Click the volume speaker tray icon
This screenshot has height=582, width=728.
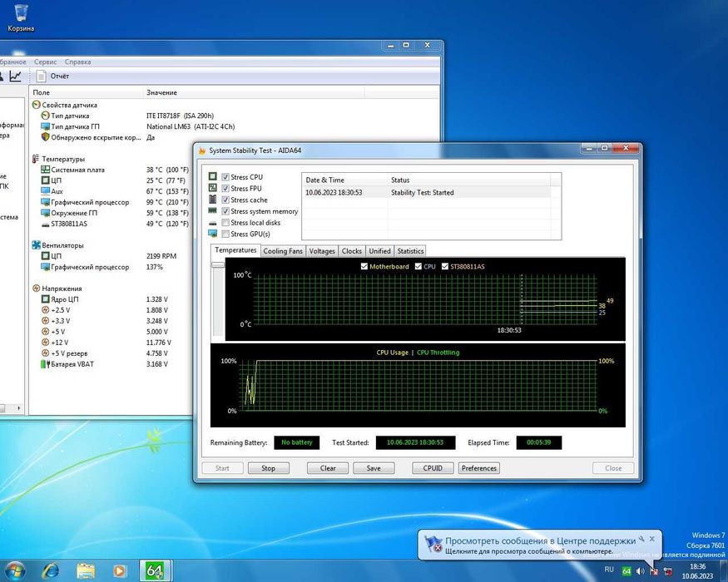tap(641, 571)
